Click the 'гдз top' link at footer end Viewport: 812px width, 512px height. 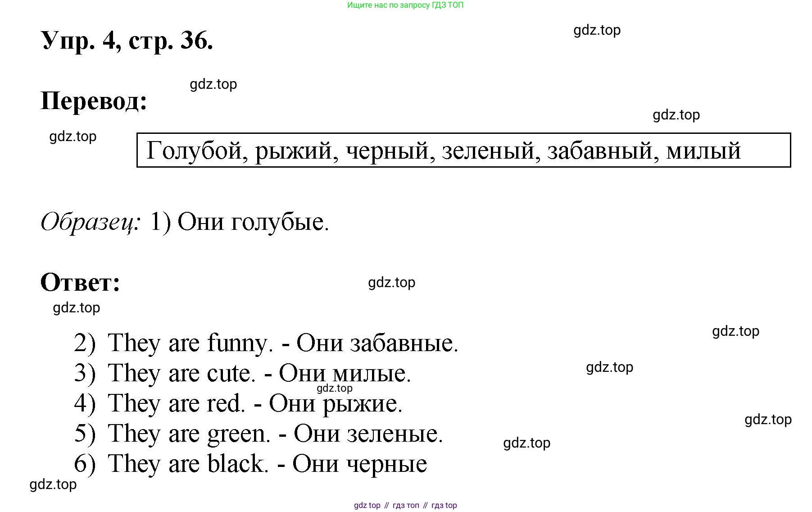(x=444, y=505)
